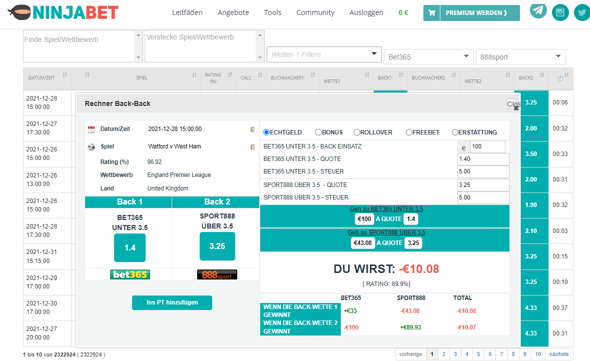590x361 pixels.
Task: Follow the Geh zu SPORT888 ÜBER 3.5 link
Action: point(386,233)
